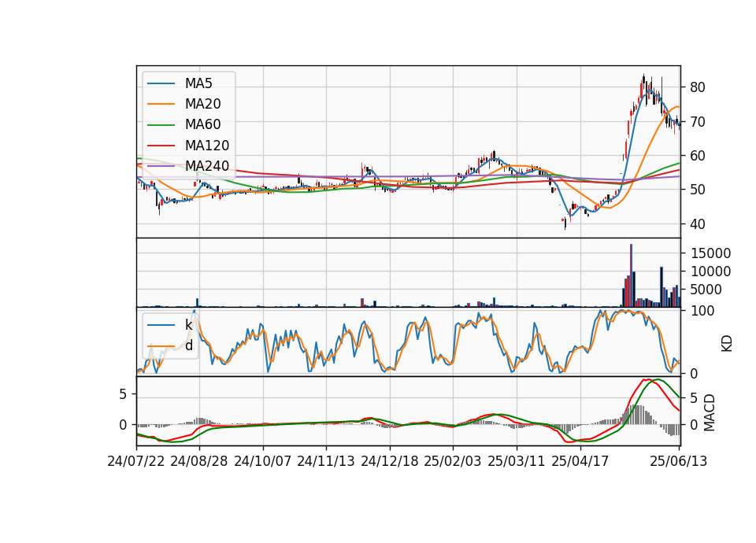The image size is (756, 543).
Task: Click the purple MA240 legend line sample
Action: [161, 166]
